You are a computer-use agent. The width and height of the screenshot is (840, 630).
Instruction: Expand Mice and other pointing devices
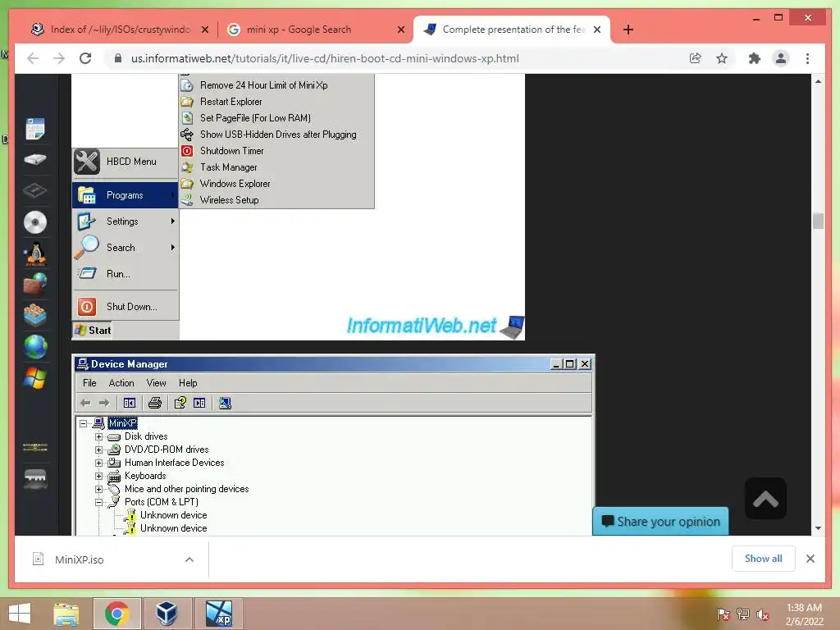pos(98,489)
